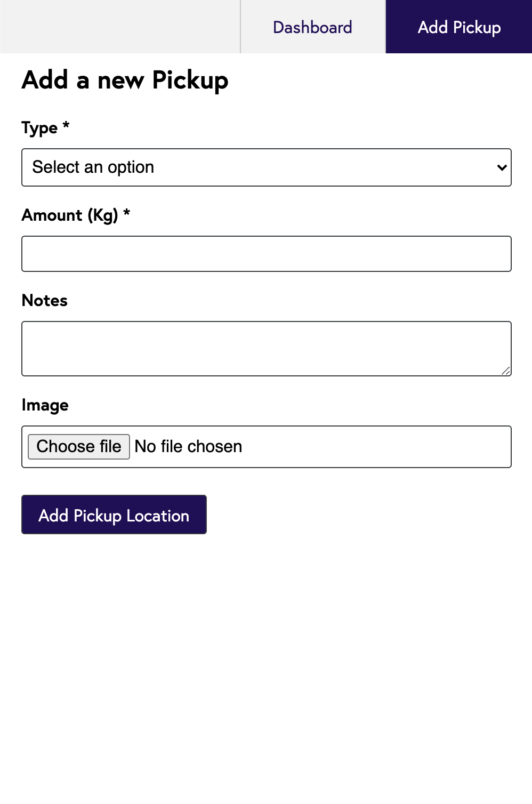Click the Choose file button
The width and height of the screenshot is (532, 804).
[x=79, y=446]
